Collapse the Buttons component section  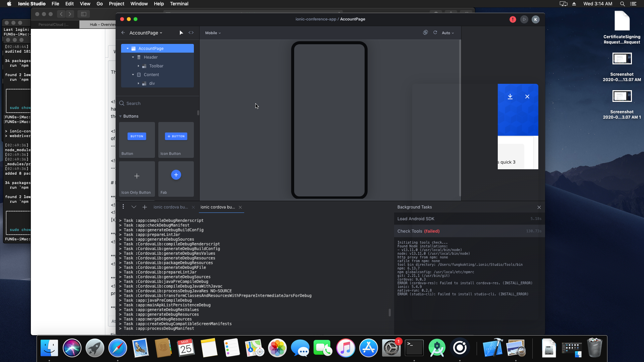point(121,116)
